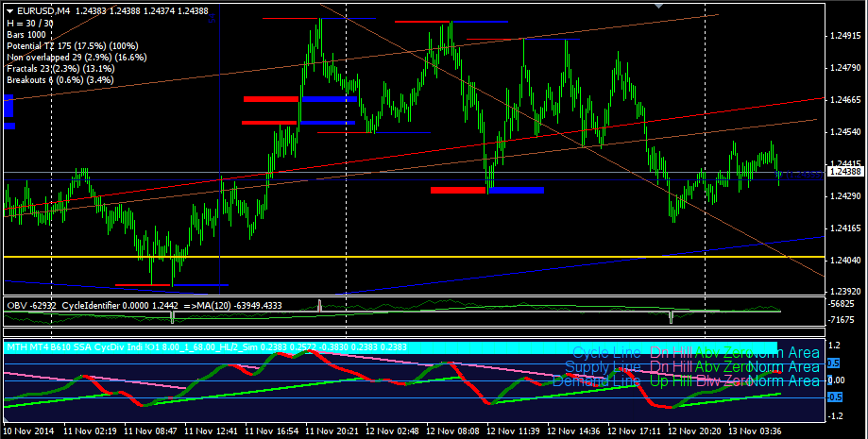Image resolution: width=868 pixels, height=439 pixels.
Task: Click the '11 Nov 08:47' time axis label
Action: [150, 431]
